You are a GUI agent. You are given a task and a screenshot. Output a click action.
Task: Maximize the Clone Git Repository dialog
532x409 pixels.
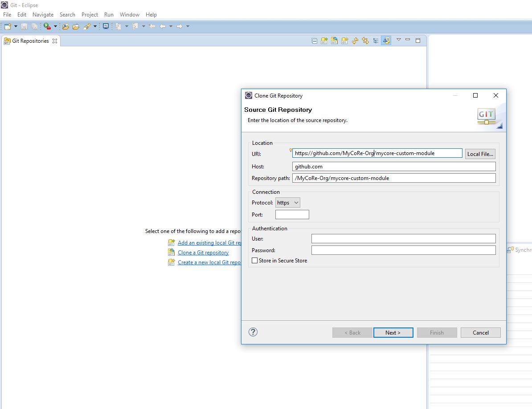point(475,95)
